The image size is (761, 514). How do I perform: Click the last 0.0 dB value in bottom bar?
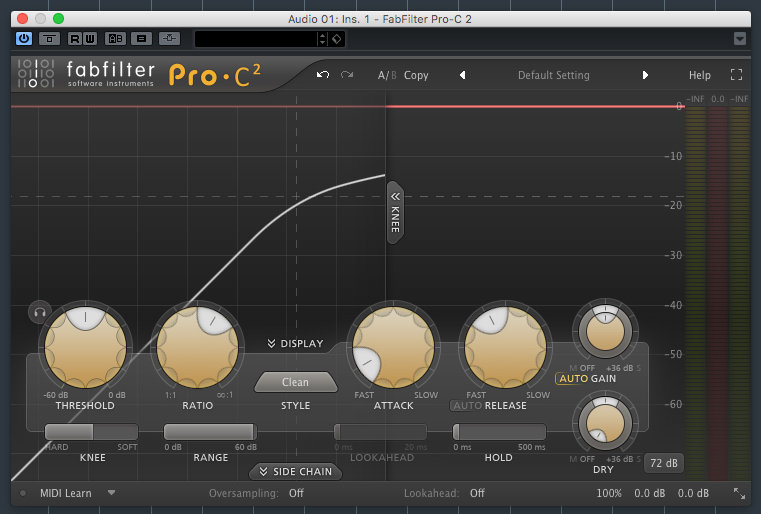point(693,493)
